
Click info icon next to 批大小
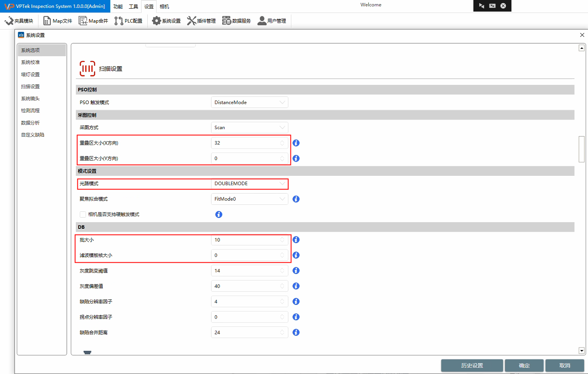(x=296, y=240)
